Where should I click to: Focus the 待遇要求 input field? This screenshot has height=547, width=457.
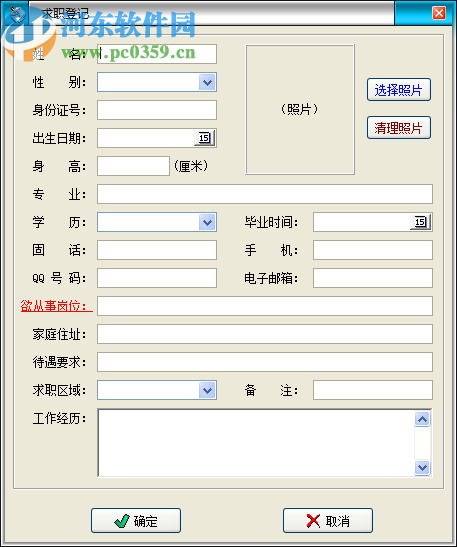[x=265, y=362]
